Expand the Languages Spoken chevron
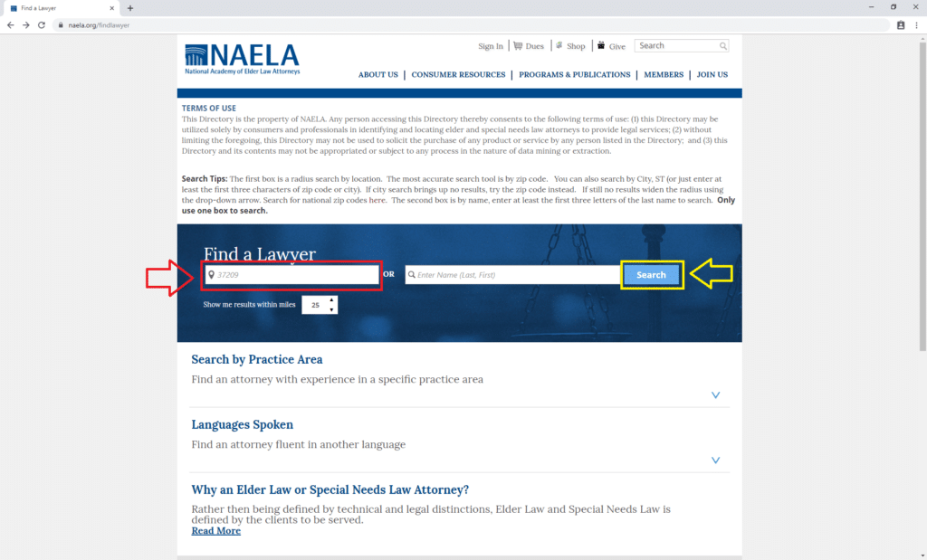Image resolution: width=927 pixels, height=560 pixels. click(x=715, y=460)
